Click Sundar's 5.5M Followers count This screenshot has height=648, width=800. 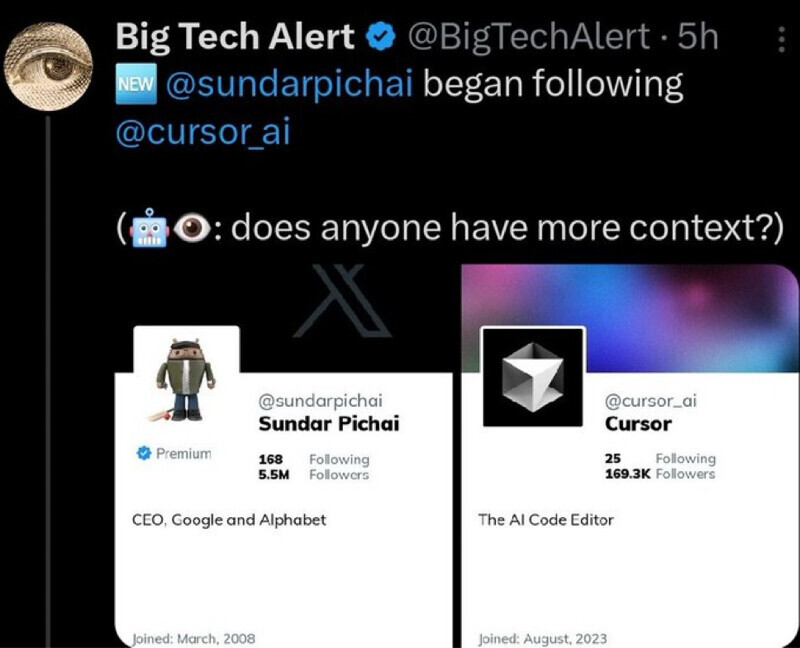pos(314,474)
